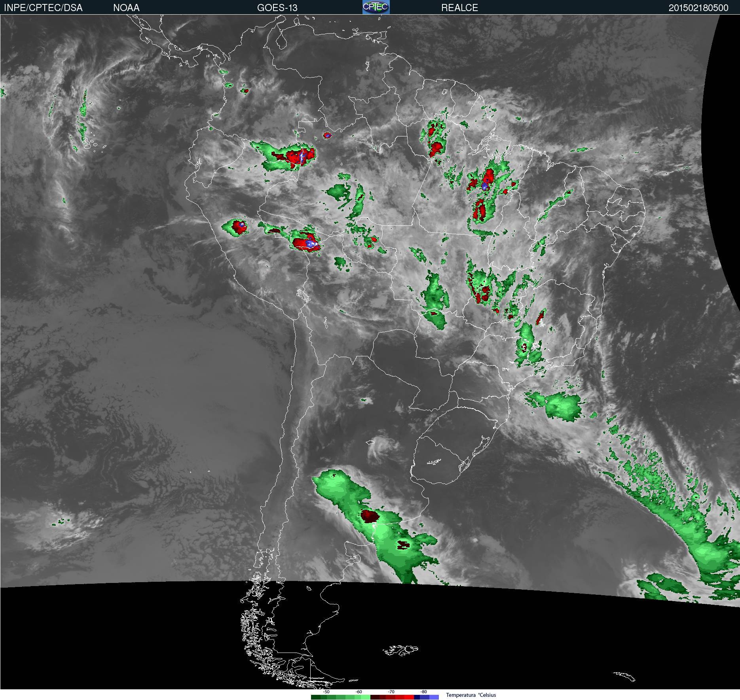The width and height of the screenshot is (740, 700).
Task: Click the bright red legend segment
Action: coord(409,697)
